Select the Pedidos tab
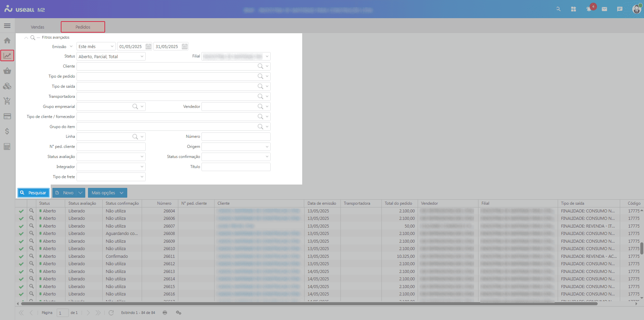Screen dimensions: 644x320 [x=83, y=27]
